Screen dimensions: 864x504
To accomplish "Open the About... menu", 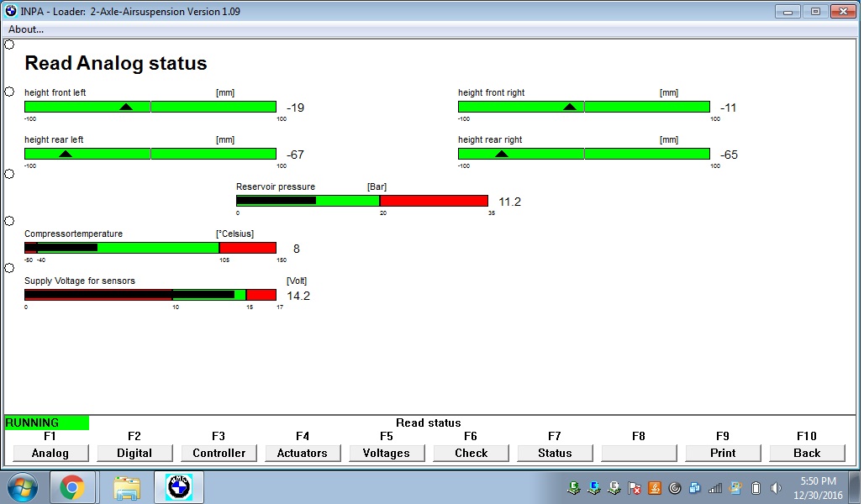I will click(26, 29).
